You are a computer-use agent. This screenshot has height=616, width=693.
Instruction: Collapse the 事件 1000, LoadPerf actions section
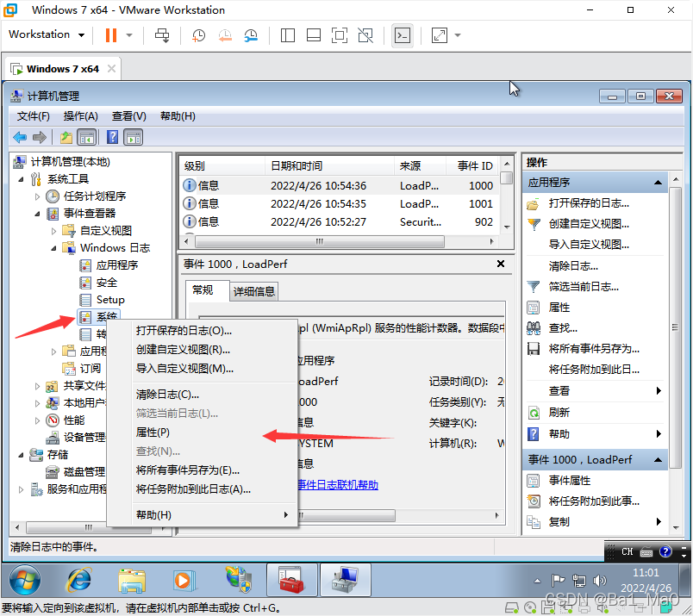tap(658, 460)
